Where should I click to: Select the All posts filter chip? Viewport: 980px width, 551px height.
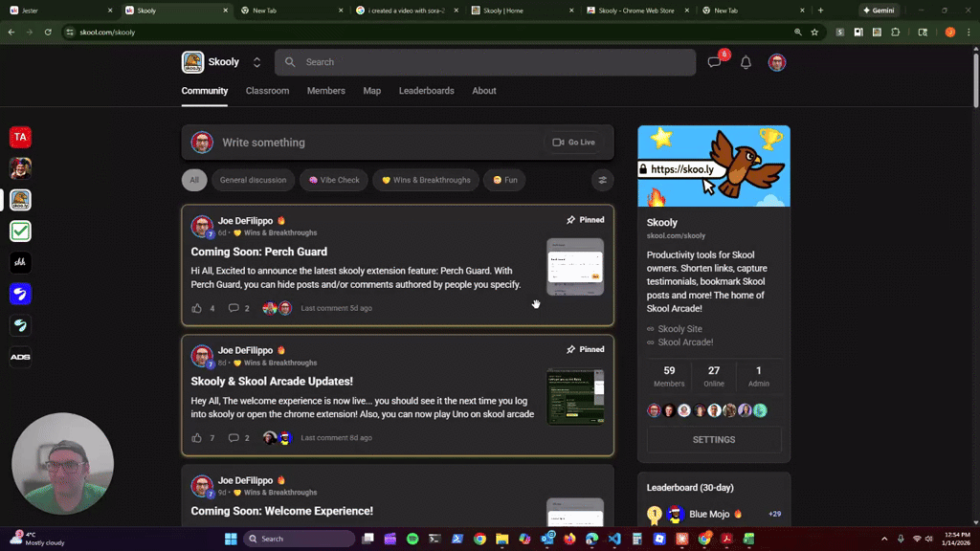194,180
